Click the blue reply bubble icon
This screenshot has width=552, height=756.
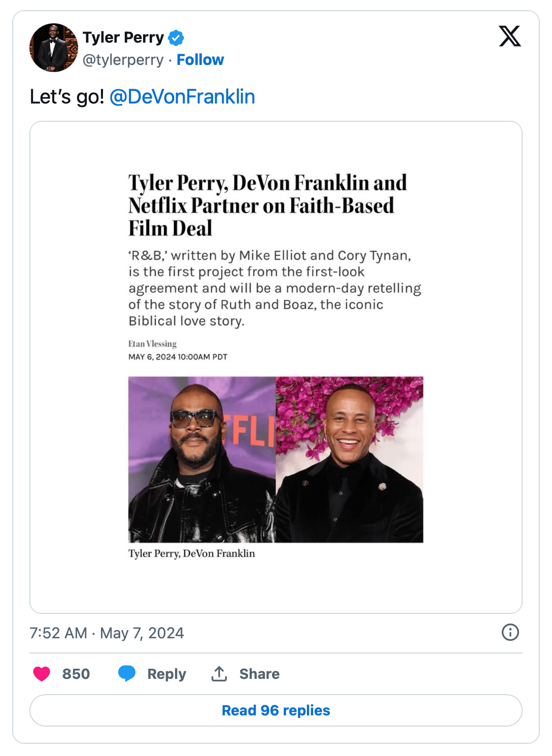[x=127, y=673]
